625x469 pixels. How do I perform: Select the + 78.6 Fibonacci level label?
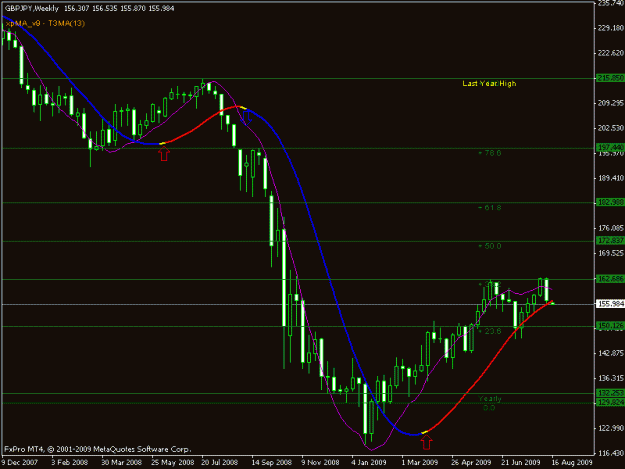pos(489,153)
